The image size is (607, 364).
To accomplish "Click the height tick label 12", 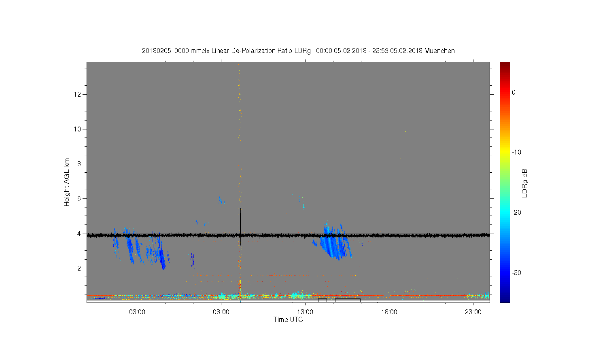I will click(x=78, y=94).
